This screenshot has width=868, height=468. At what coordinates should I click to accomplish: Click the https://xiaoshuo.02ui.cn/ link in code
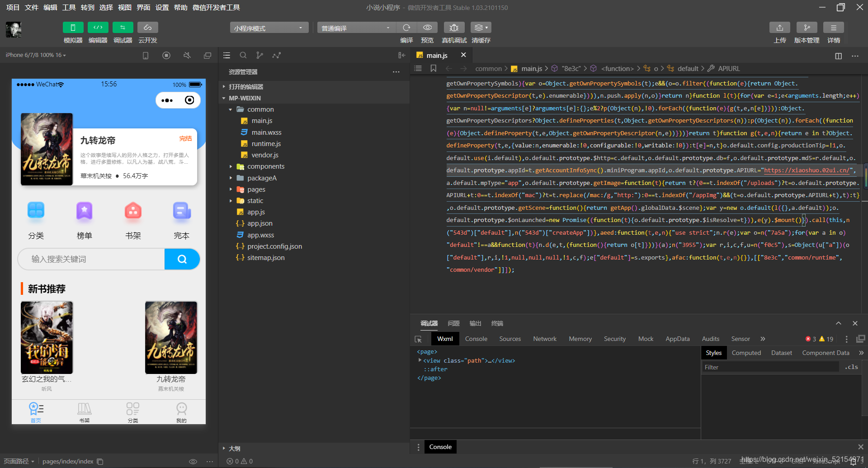click(x=807, y=170)
